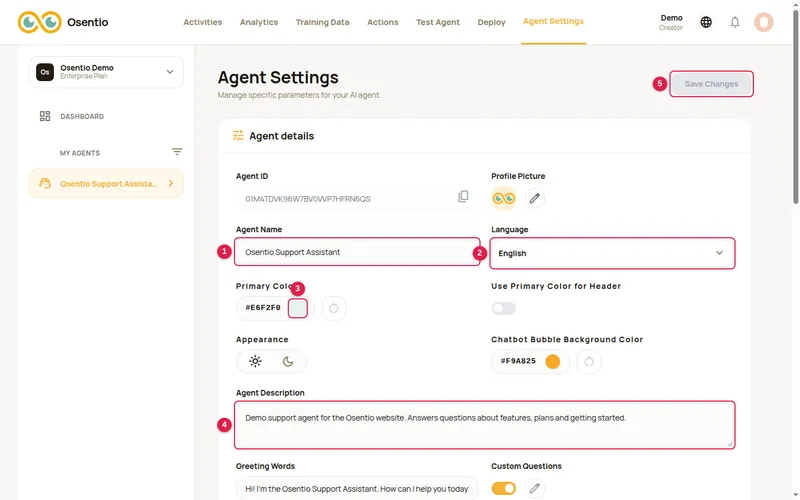The height and width of the screenshot is (500, 800).
Task: Click the Agent Name input field
Action: (x=357, y=252)
